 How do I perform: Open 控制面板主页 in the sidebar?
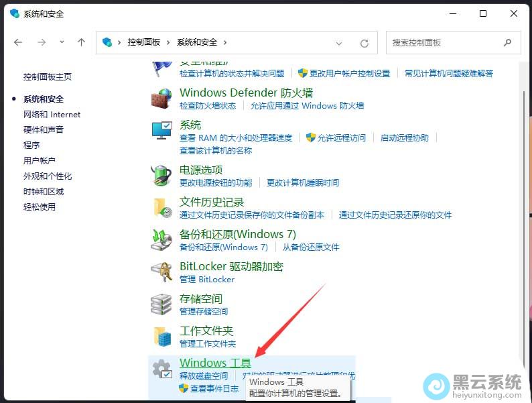[x=48, y=76]
